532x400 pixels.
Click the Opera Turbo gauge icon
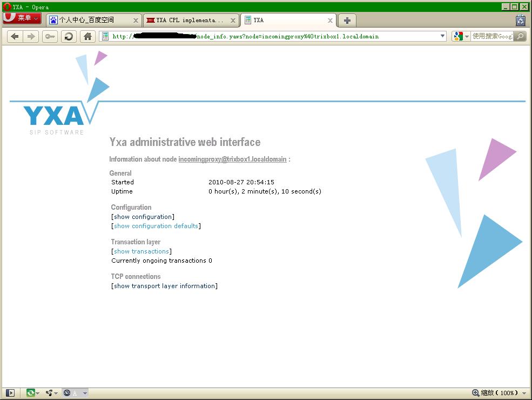(67, 393)
